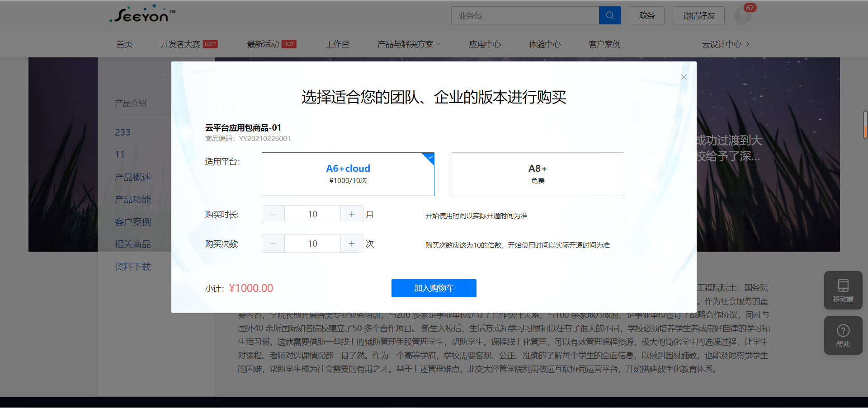This screenshot has height=408, width=868.
Task: Open 开发者大赛 nav item
Action: (180, 44)
